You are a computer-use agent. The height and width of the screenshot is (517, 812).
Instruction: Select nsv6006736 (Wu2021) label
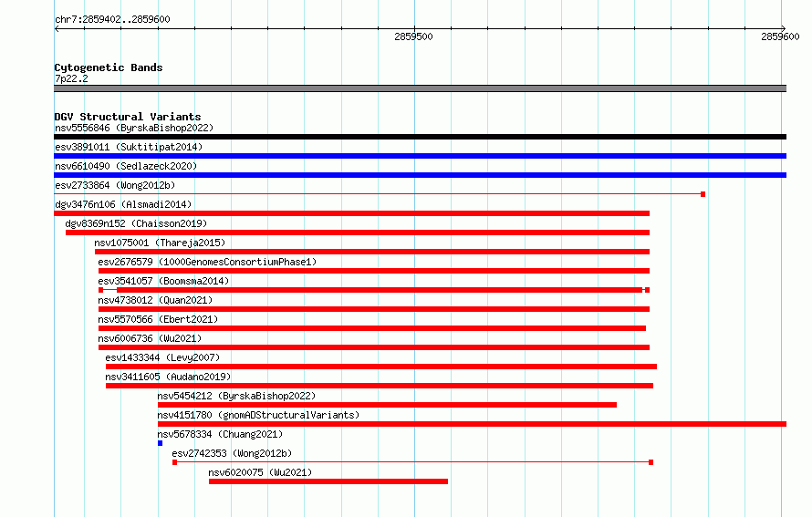pyautogui.click(x=150, y=338)
